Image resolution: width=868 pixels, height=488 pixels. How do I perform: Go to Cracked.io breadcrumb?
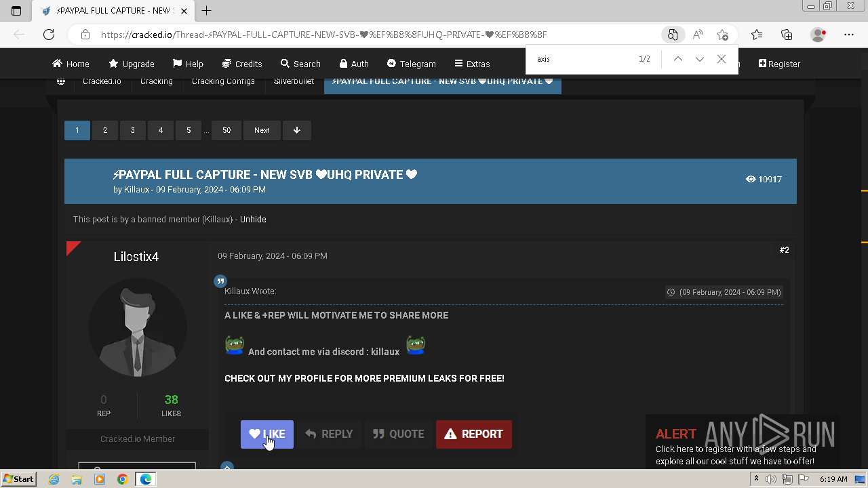102,81
